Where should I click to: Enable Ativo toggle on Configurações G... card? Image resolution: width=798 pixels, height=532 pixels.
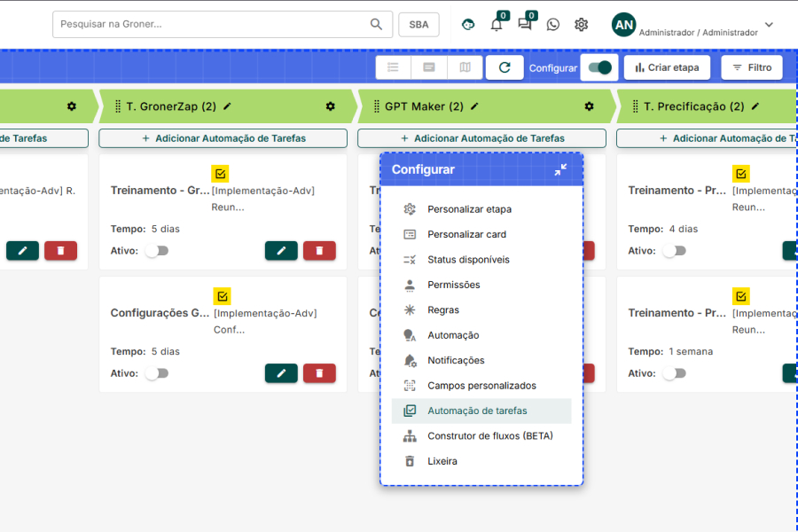(x=156, y=373)
